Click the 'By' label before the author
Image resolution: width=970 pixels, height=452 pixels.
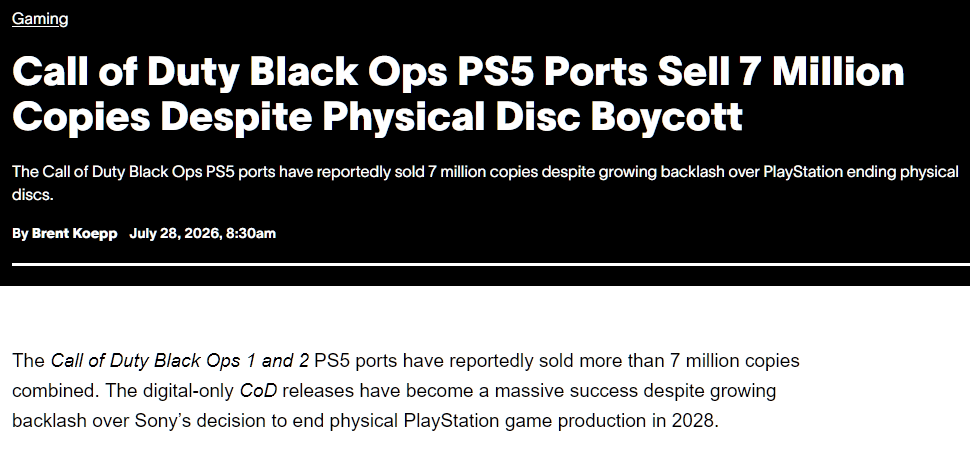[20, 233]
